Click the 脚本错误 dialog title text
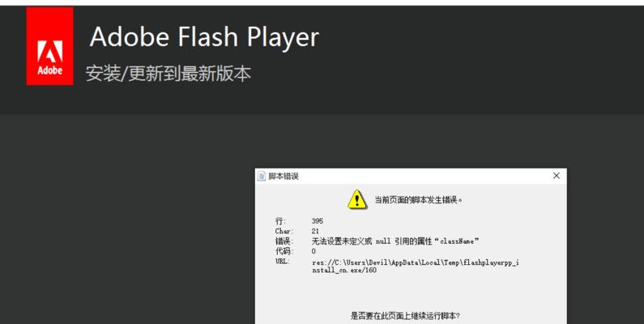 point(284,177)
